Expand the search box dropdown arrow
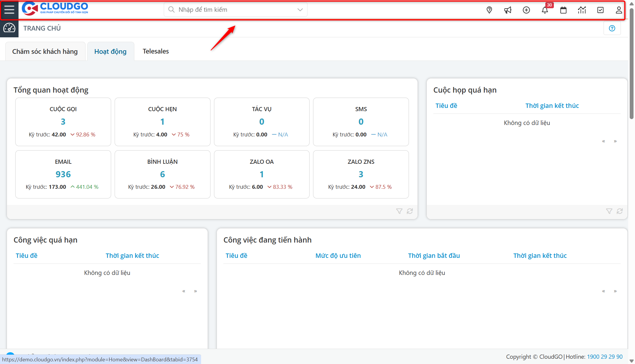Image resolution: width=635 pixels, height=364 pixels. pyautogui.click(x=300, y=10)
